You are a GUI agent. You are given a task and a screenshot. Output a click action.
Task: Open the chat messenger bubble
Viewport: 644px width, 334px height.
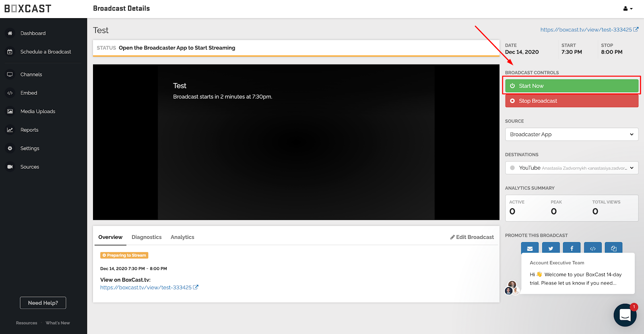[625, 315]
